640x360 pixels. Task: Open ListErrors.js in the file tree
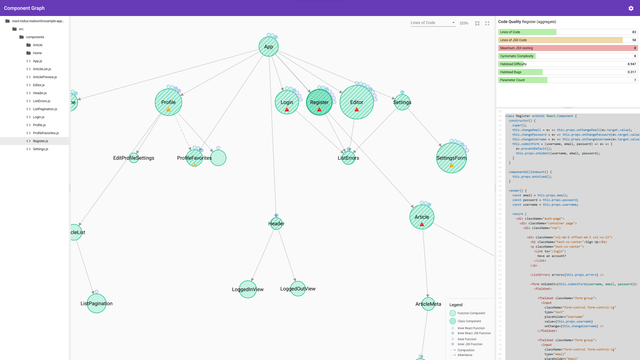point(38,101)
